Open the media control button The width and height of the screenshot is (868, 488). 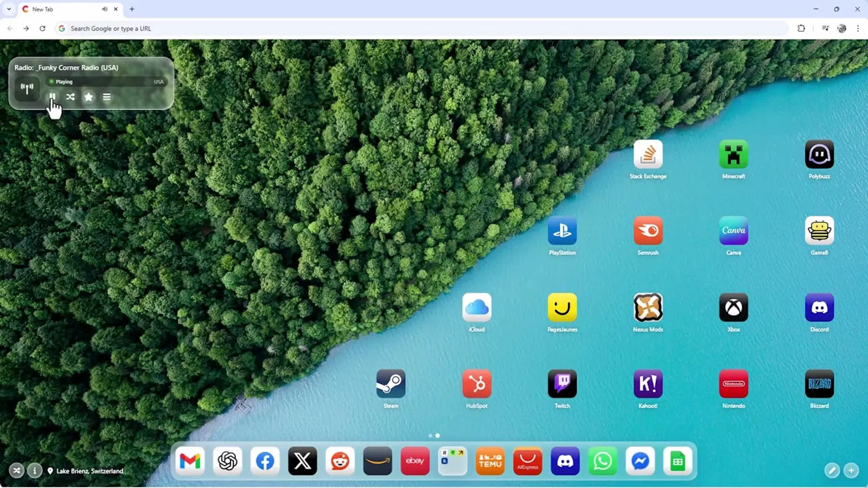coord(825,28)
